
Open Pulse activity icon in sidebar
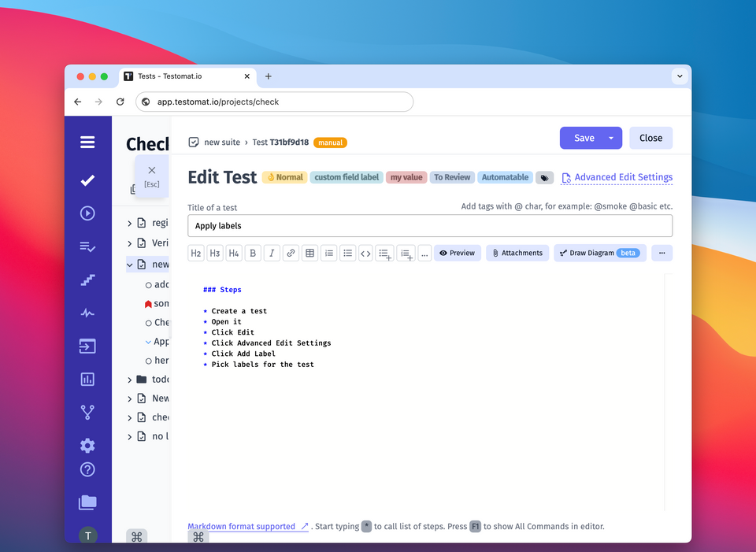click(87, 313)
